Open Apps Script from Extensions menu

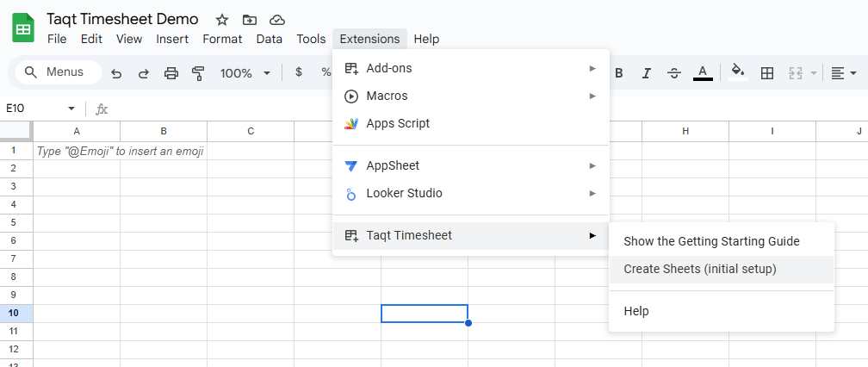pos(470,123)
